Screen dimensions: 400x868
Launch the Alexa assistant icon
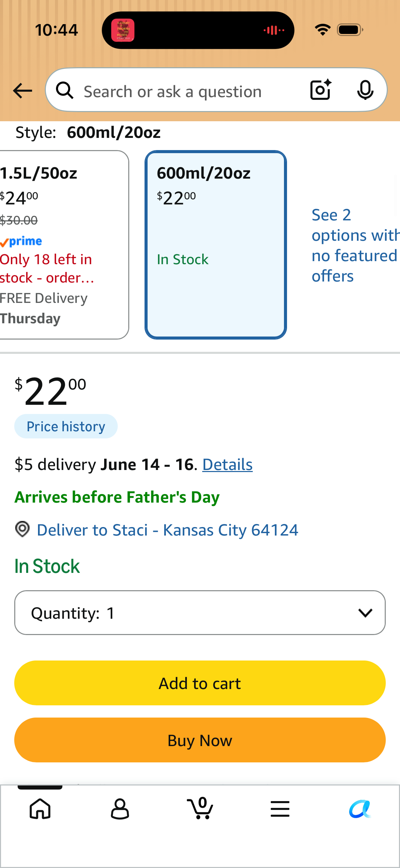(360, 809)
